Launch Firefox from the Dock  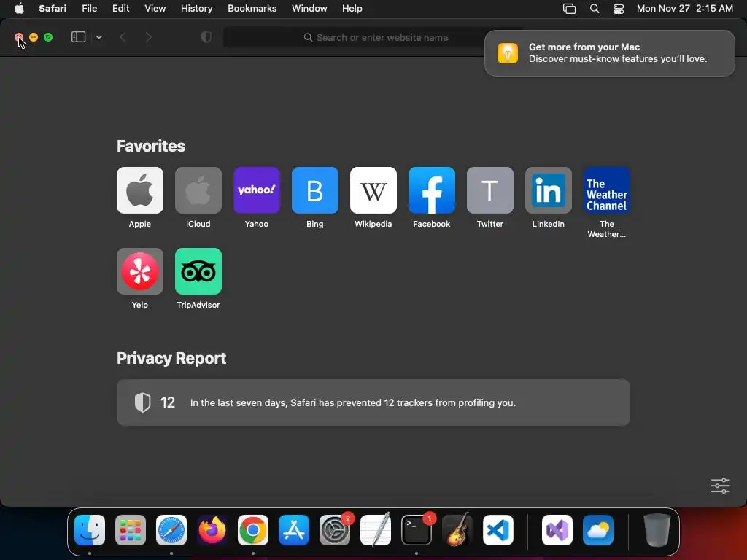212,529
